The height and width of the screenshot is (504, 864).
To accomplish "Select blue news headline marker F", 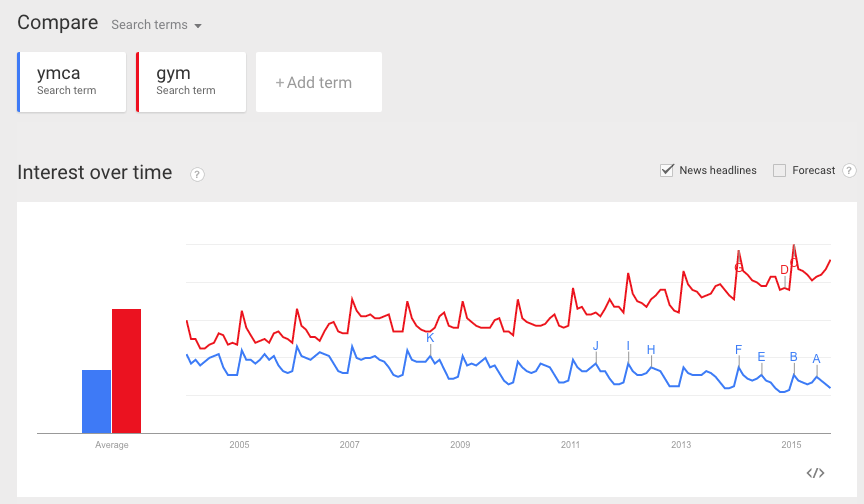I will pos(738,349).
